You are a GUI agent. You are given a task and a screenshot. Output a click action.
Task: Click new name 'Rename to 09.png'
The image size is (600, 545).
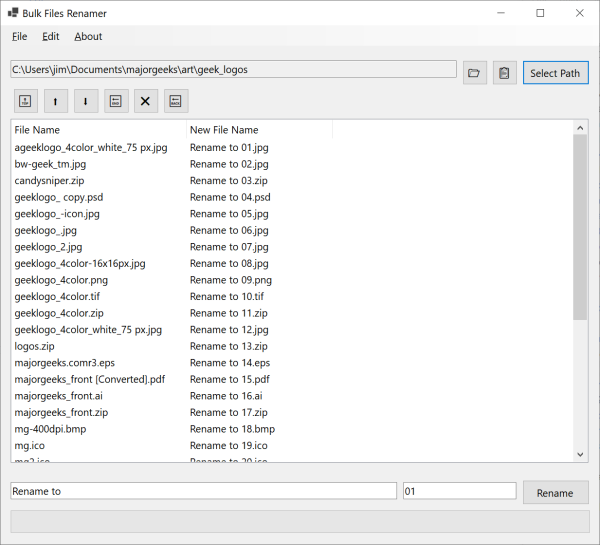[231, 280]
